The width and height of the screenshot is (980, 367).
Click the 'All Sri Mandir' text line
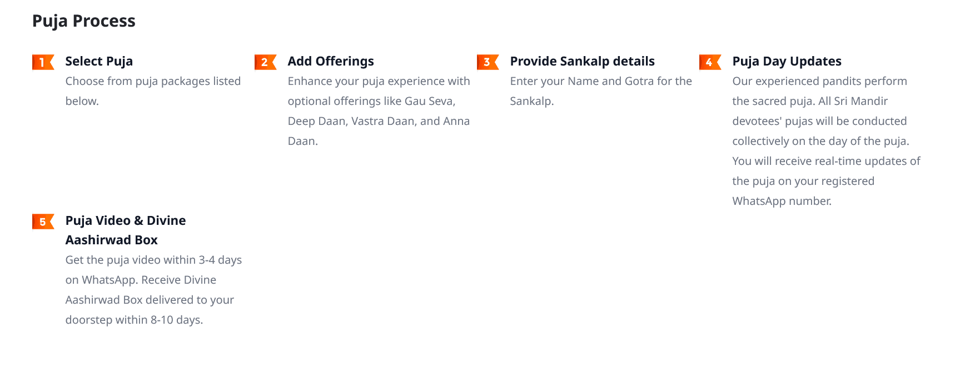(x=810, y=101)
